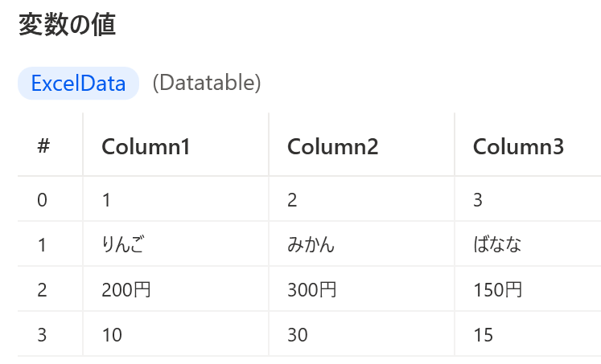Click the 変数の値 heading
Screen dimensions: 601x364
(x=67, y=24)
